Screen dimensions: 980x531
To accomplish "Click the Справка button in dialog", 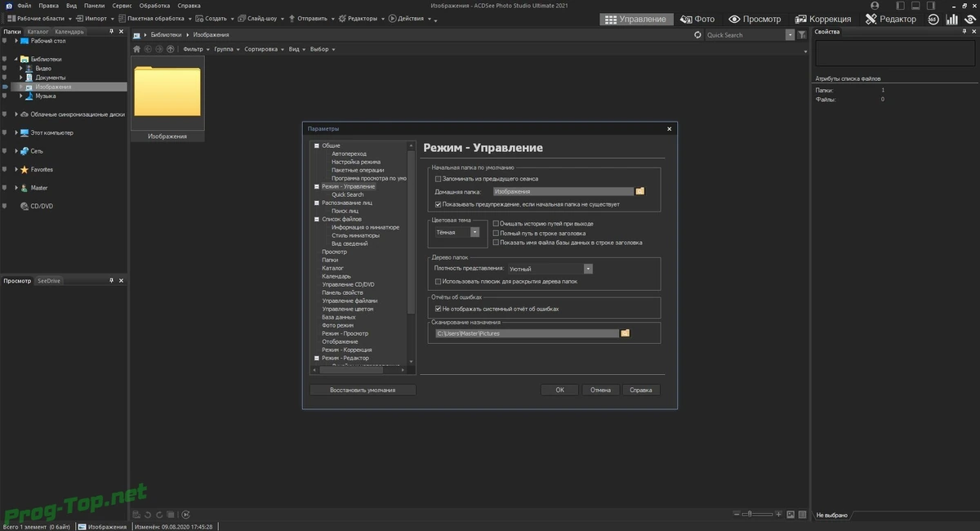I will click(x=641, y=390).
